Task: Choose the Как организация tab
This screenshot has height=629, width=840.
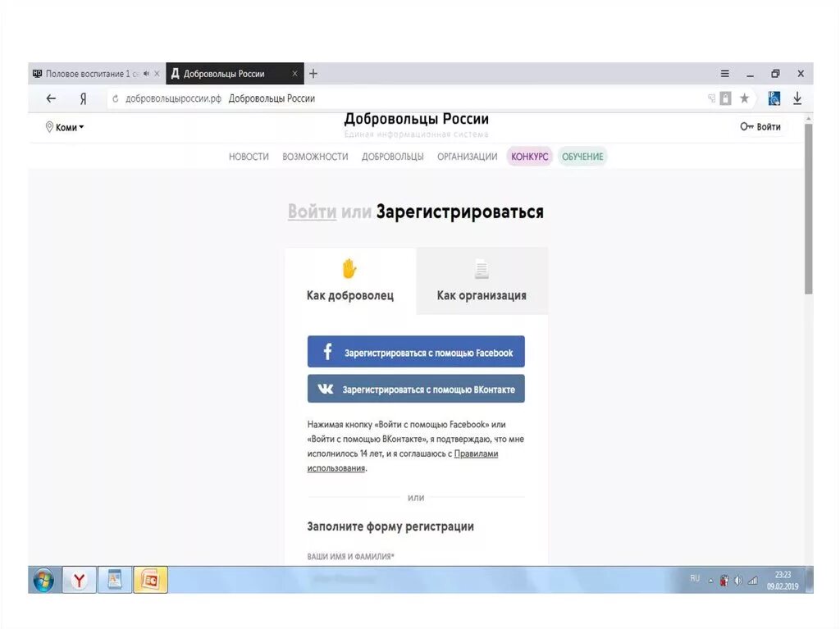Action: (482, 280)
